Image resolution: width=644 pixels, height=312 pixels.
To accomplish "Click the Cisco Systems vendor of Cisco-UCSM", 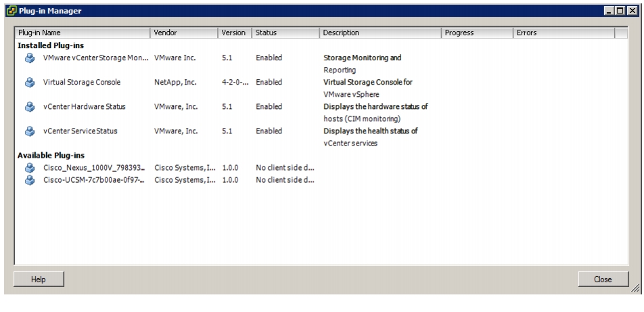I will click(185, 180).
